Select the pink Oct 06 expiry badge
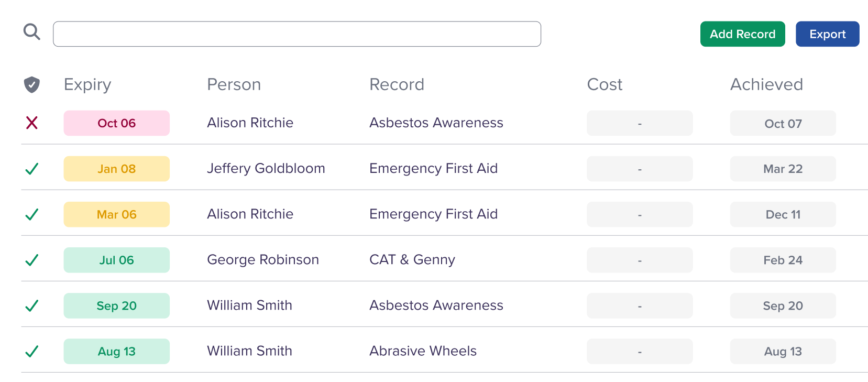 (116, 123)
